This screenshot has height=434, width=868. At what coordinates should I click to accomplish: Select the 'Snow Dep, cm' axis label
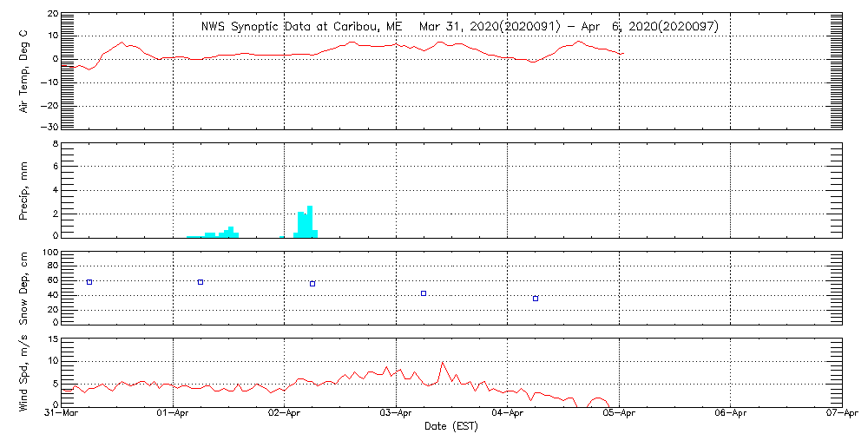[24, 288]
